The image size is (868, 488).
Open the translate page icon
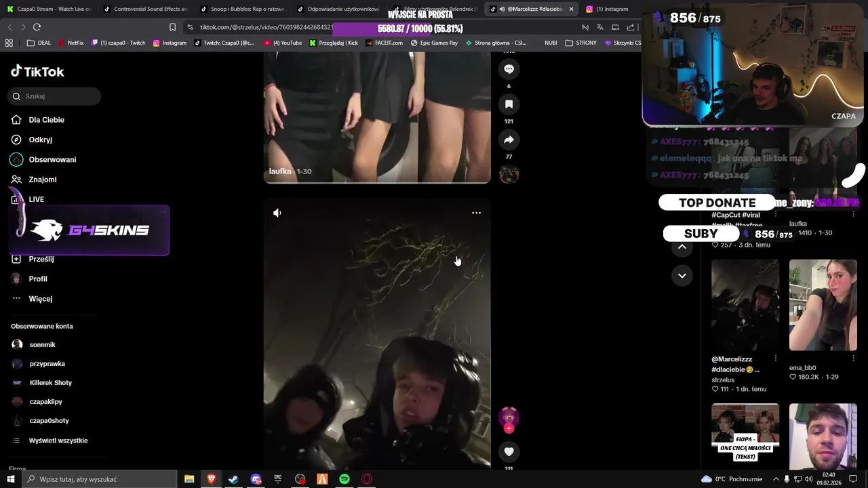point(599,27)
